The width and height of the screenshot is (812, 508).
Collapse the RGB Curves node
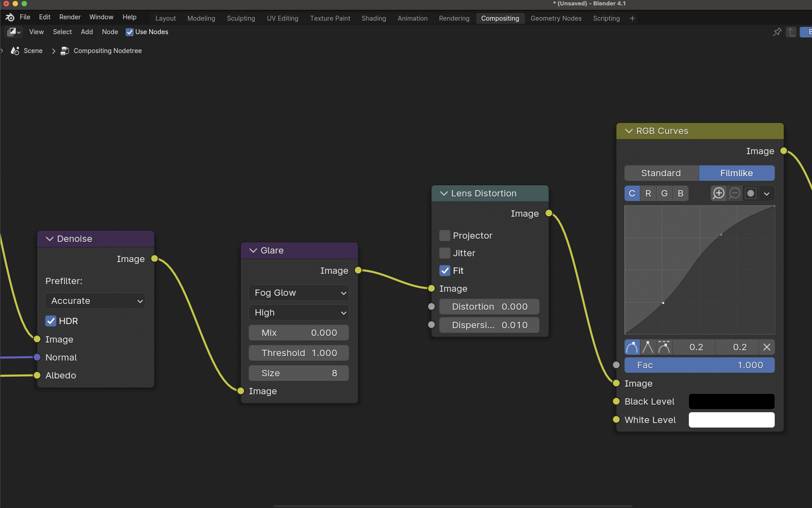(629, 131)
